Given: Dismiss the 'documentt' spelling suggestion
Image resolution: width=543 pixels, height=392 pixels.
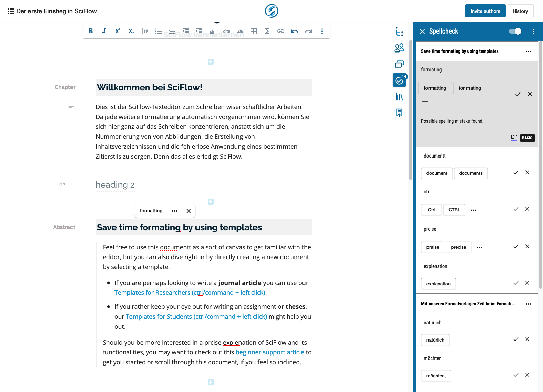Looking at the screenshot, I should click(x=527, y=172).
